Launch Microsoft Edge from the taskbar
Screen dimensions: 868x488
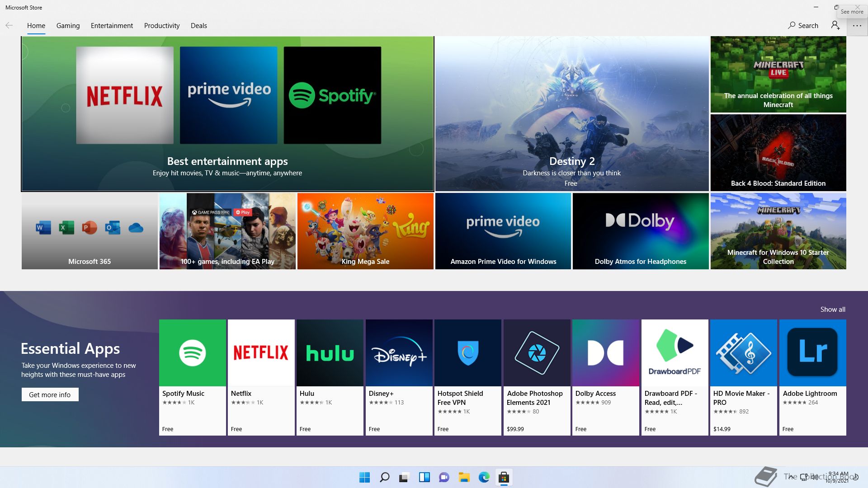[484, 477]
